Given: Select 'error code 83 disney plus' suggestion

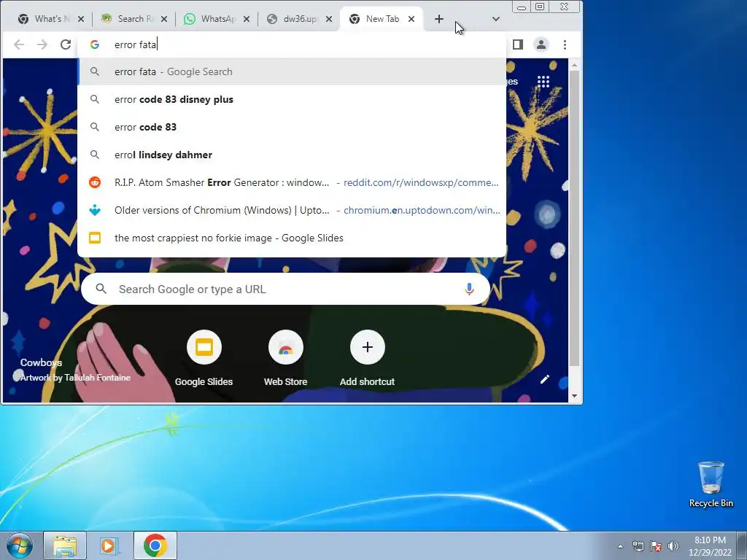Looking at the screenshot, I should click(x=292, y=99).
